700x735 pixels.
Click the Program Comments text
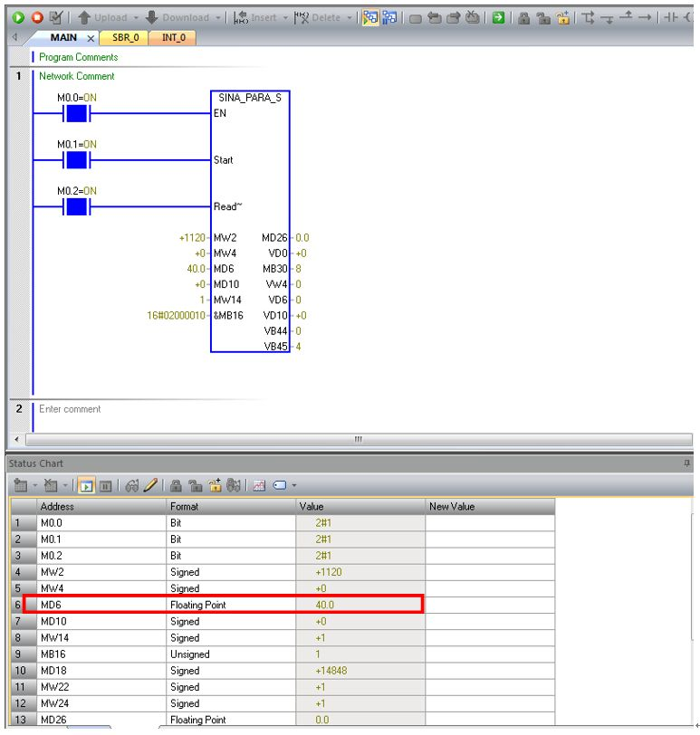78,57
